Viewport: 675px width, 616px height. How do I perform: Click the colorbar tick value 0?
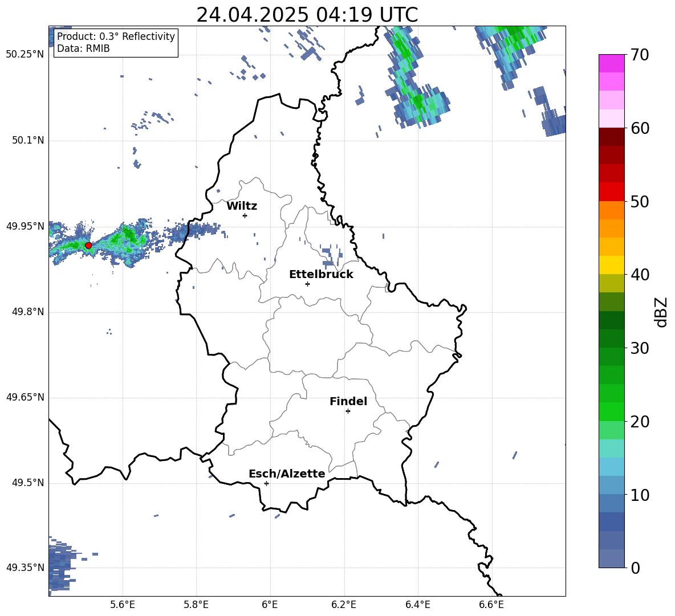(636, 568)
